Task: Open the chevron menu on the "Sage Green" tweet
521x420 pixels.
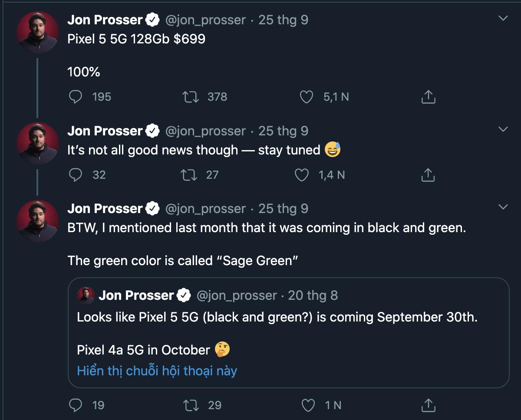Action: pos(503,207)
